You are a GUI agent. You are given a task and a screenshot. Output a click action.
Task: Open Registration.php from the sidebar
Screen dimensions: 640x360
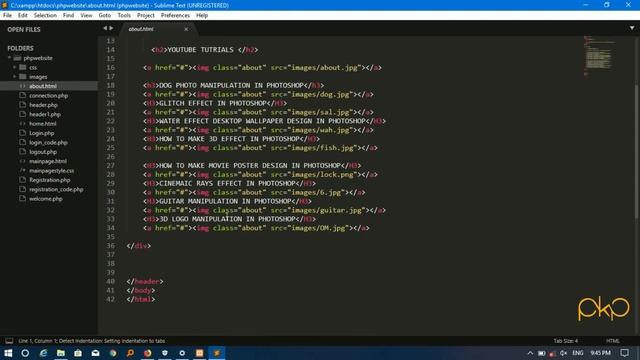(49, 180)
